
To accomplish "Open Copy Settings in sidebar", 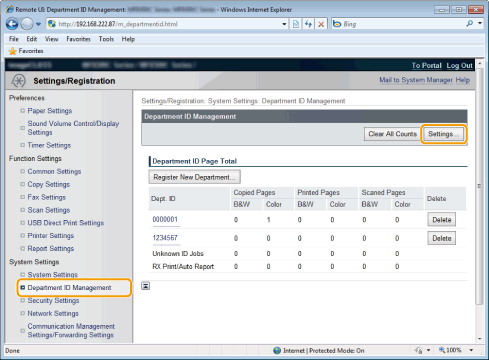I will coord(49,184).
